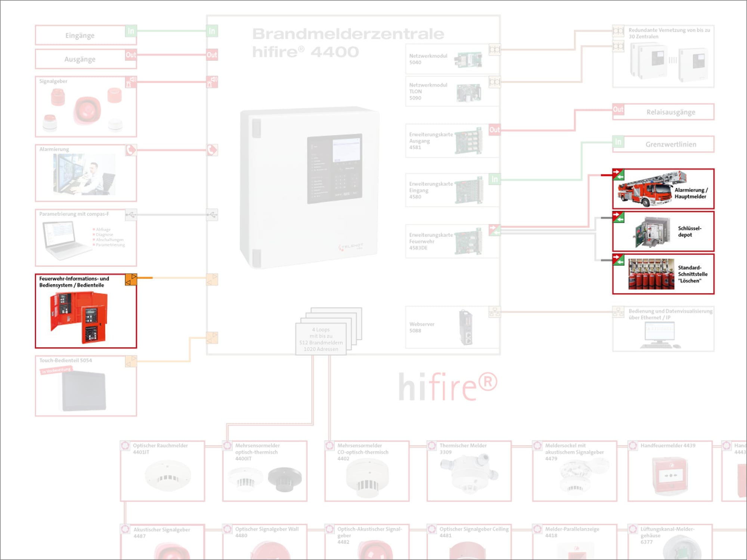Click siren icon on Signalgeber box
Screen dimensions: 747x560
point(131,82)
